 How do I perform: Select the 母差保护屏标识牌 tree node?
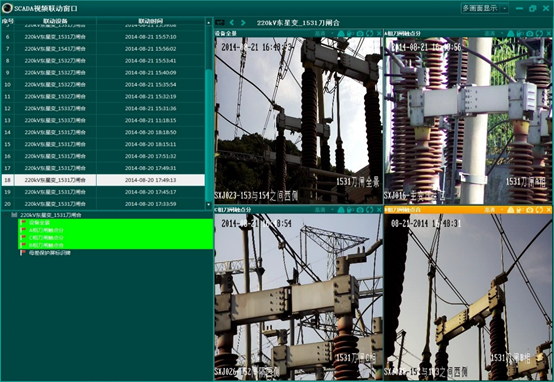coord(50,253)
